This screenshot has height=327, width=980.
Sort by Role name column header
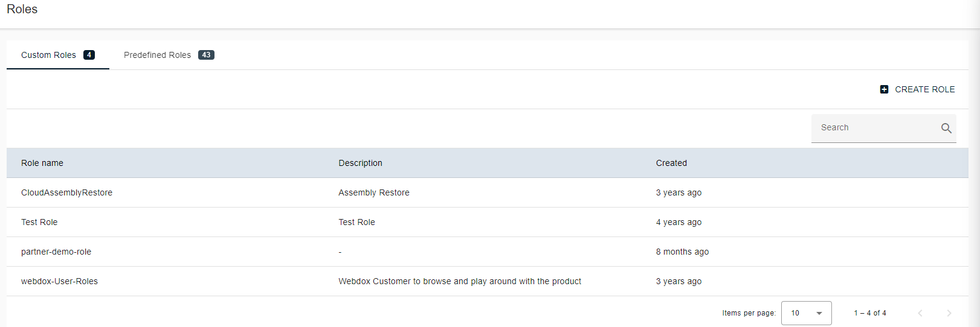click(x=42, y=163)
